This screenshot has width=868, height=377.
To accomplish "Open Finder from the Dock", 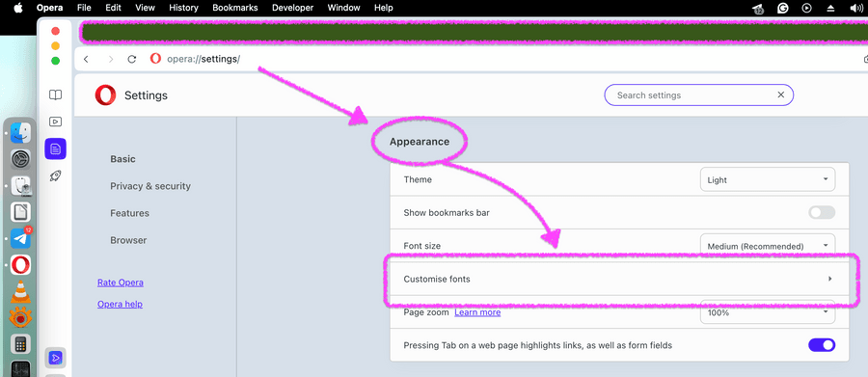I will [x=20, y=133].
